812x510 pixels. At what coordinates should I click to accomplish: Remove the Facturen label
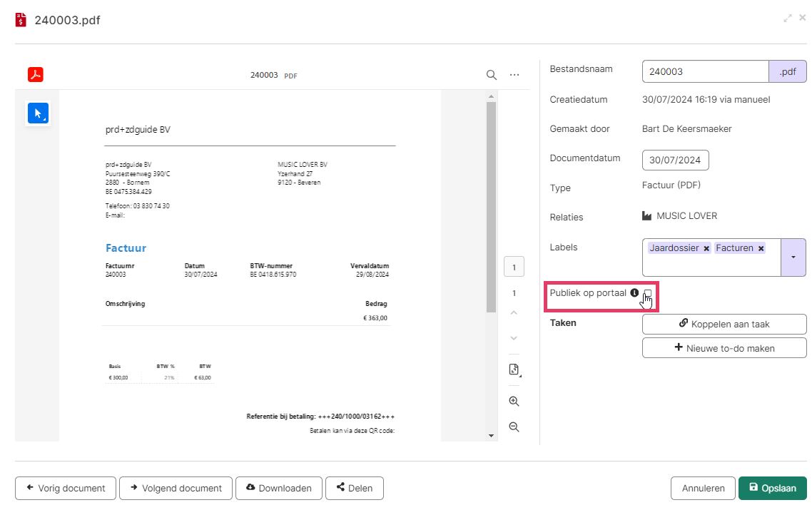[x=761, y=248]
